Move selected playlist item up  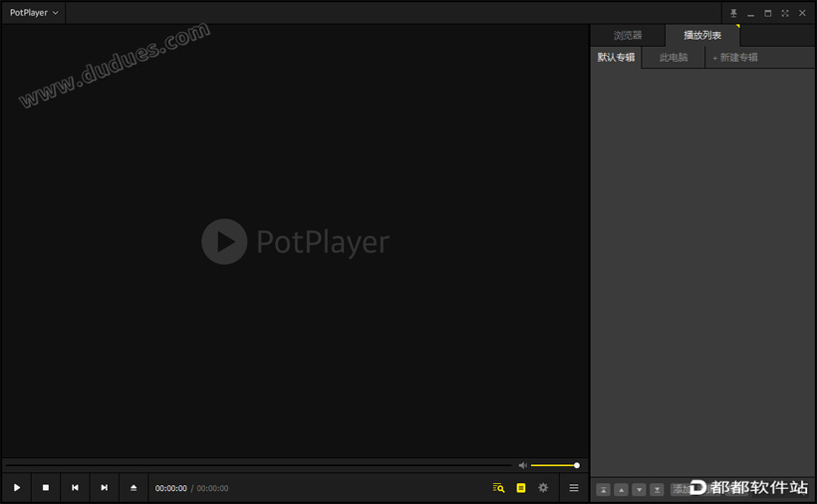621,490
